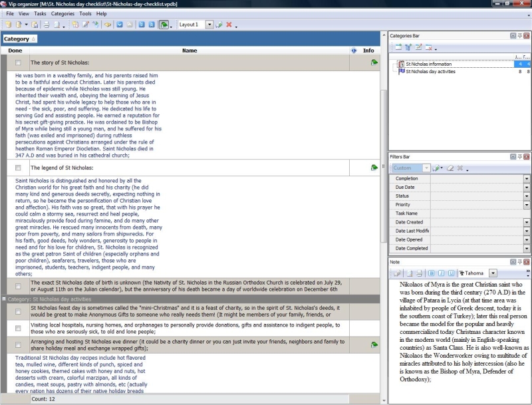
Task: Check Done box for 'The story of St Nicholas'
Action: [18, 63]
